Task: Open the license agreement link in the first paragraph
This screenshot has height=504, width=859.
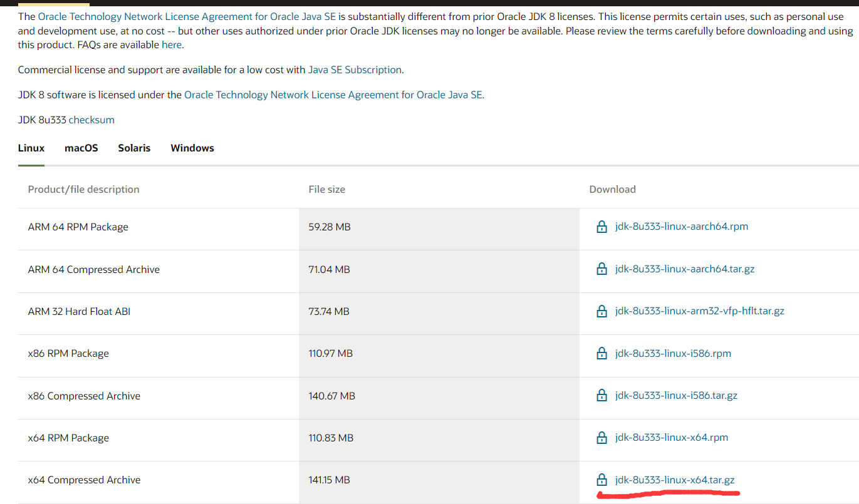Action: pyautogui.click(x=187, y=16)
